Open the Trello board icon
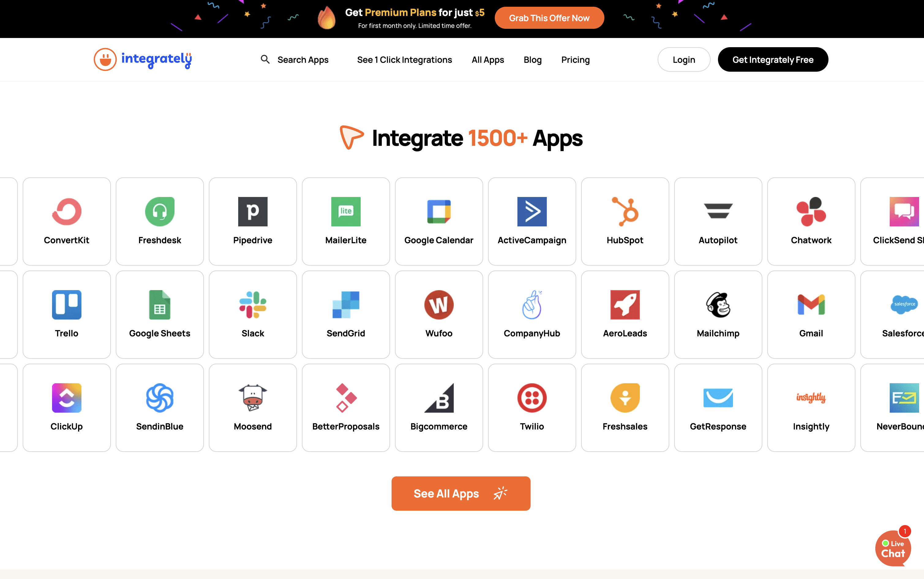924x579 pixels. 66,305
